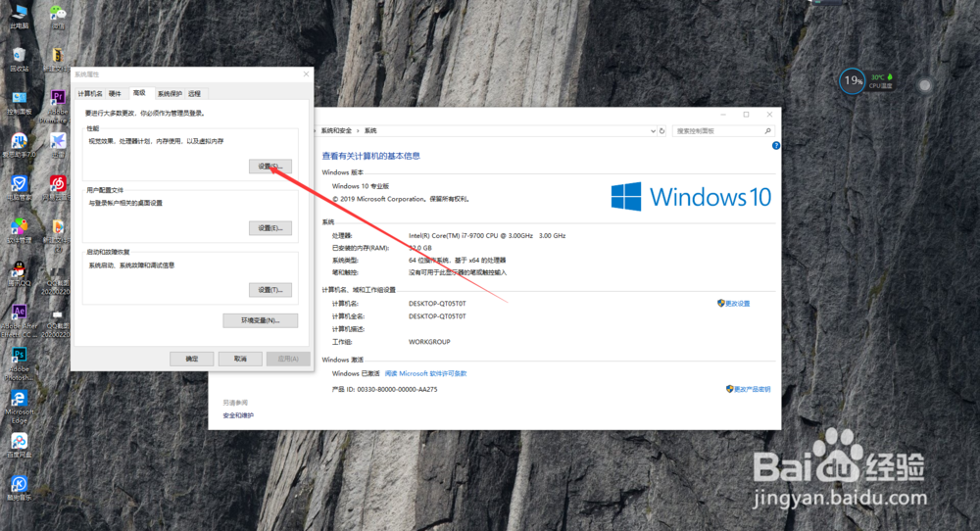Open startup and recovery 设置(T) button
This screenshot has height=531, width=980.
click(270, 290)
